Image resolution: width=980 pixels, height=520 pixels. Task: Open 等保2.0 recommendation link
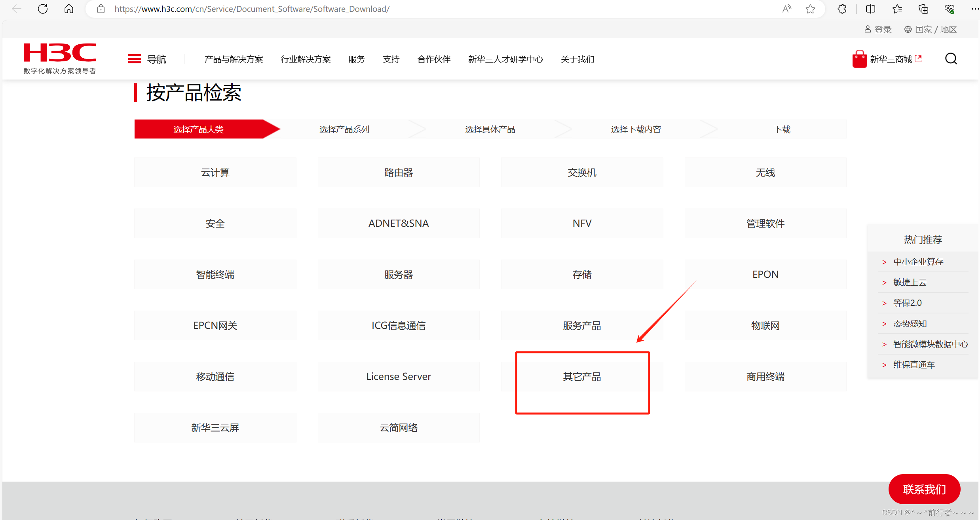907,303
